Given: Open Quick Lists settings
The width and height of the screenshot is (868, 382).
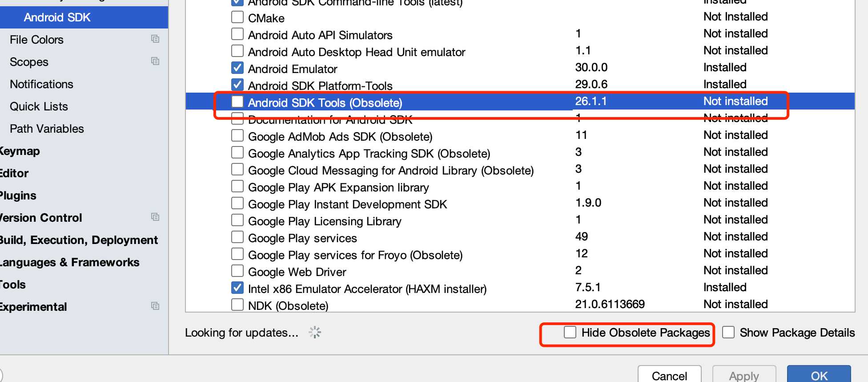Looking at the screenshot, I should (x=39, y=106).
